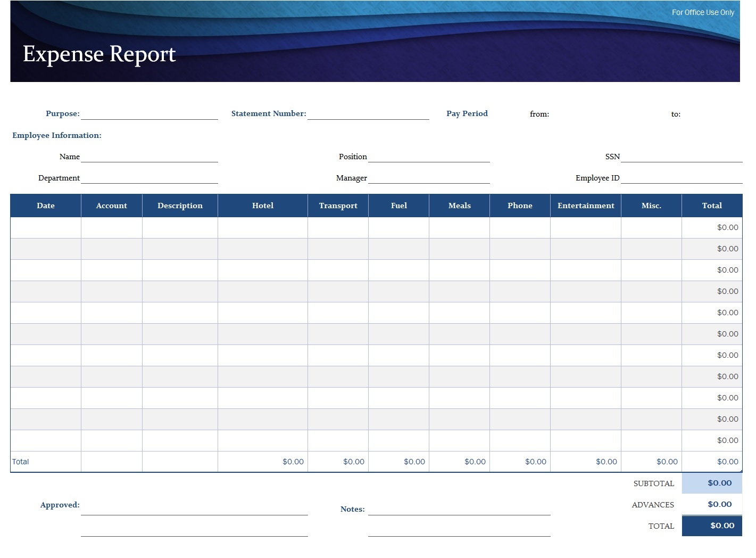The width and height of the screenshot is (756, 558).
Task: Click the Manager entry line
Action: [x=428, y=180]
